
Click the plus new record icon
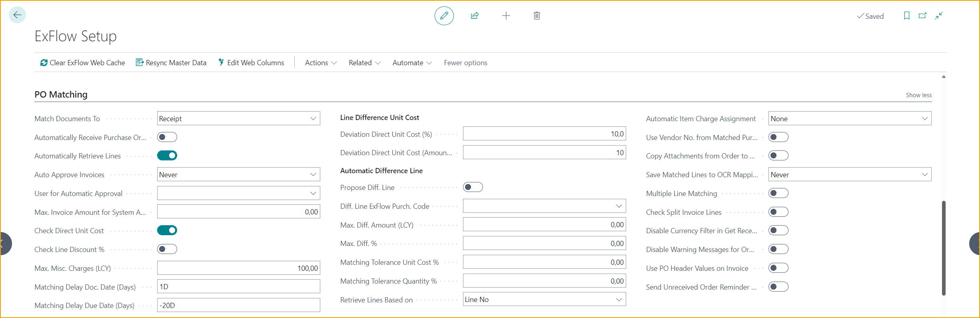pos(506,16)
